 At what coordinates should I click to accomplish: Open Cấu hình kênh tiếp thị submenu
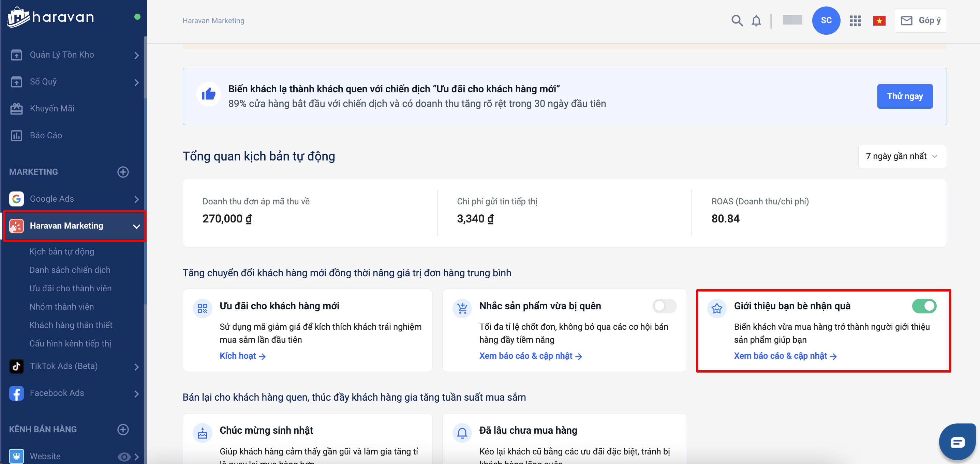tap(70, 343)
